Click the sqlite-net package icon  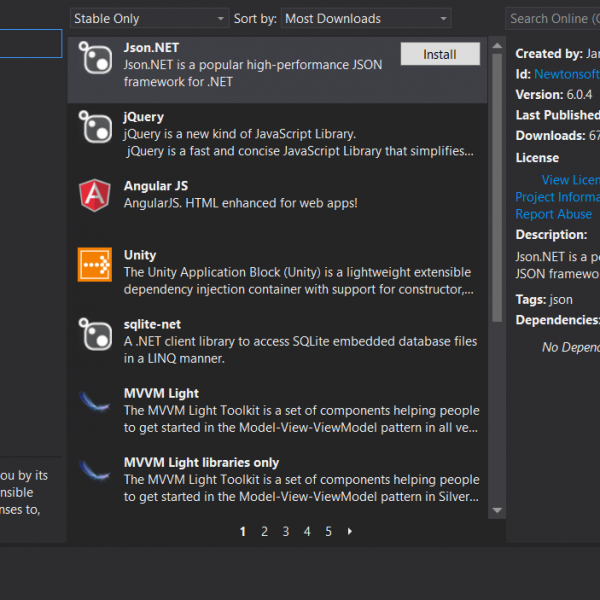click(x=95, y=334)
